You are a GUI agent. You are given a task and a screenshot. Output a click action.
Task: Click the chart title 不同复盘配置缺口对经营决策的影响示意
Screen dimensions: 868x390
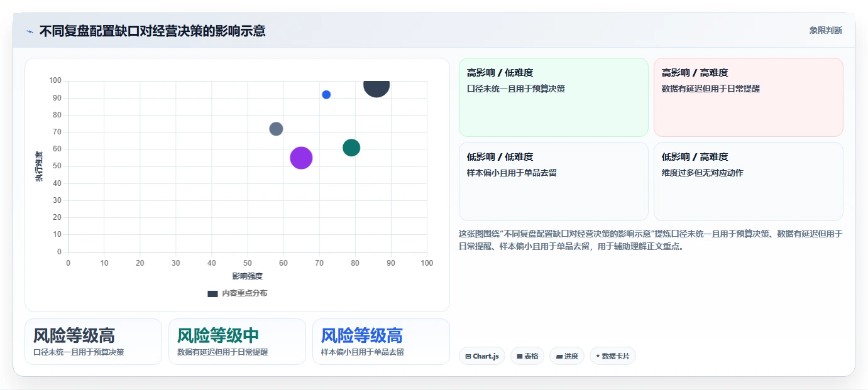152,31
